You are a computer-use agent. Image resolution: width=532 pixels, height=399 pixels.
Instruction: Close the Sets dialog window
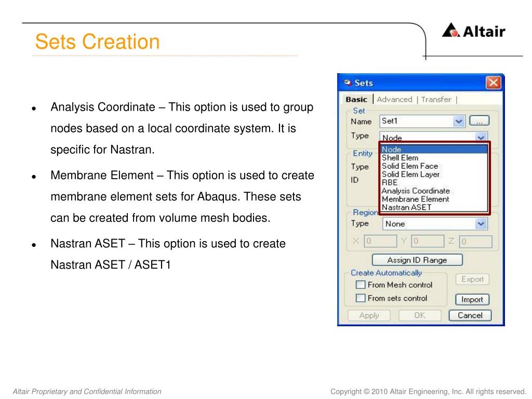pyautogui.click(x=494, y=83)
